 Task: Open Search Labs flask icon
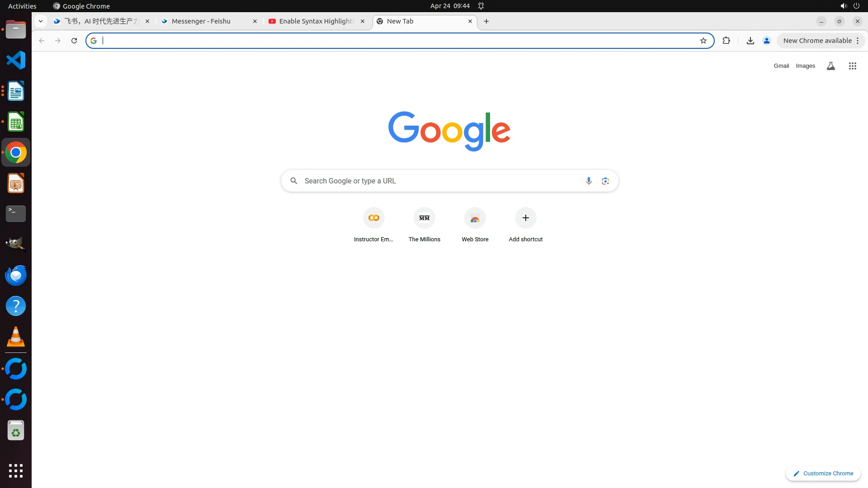[830, 66]
